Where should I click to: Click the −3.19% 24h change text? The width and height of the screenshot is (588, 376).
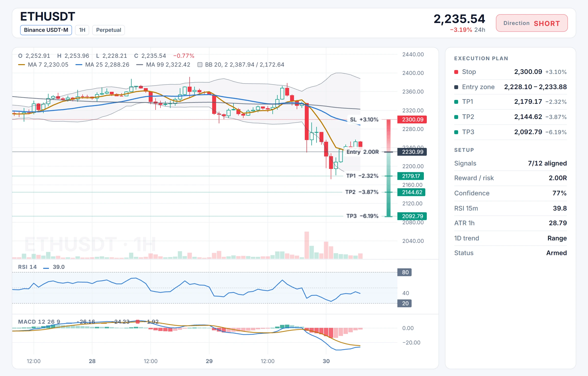(x=467, y=30)
